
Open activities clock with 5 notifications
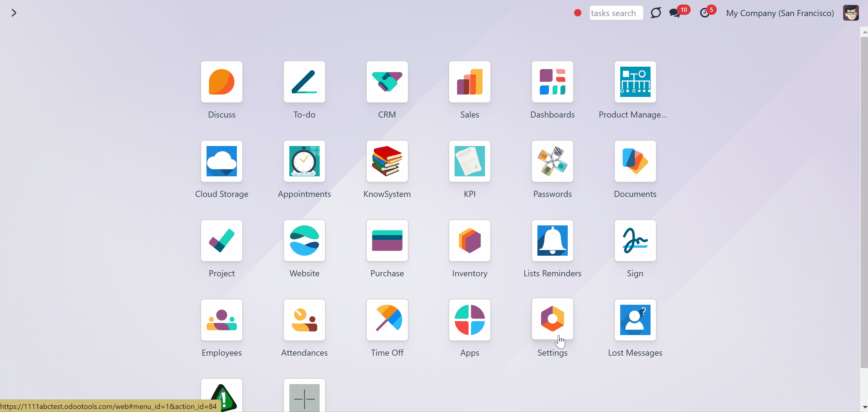coord(707,12)
